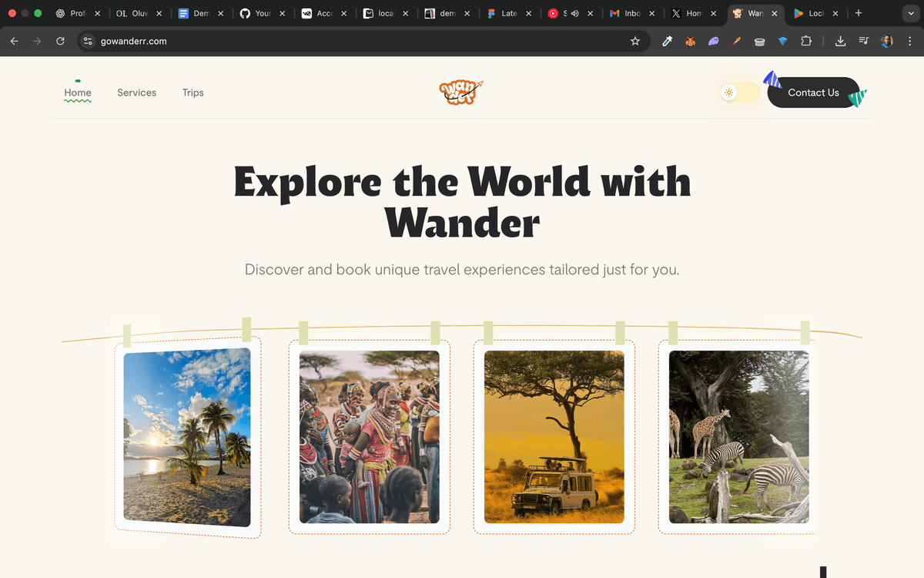This screenshot has width=924, height=578.
Task: Open the Phantom ghost wallet extension
Action: pos(714,42)
